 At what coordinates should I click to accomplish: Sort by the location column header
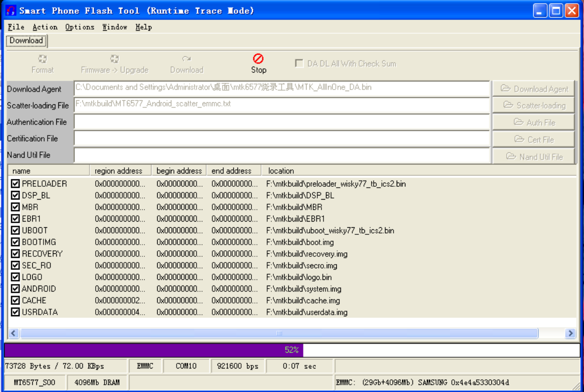[419, 171]
